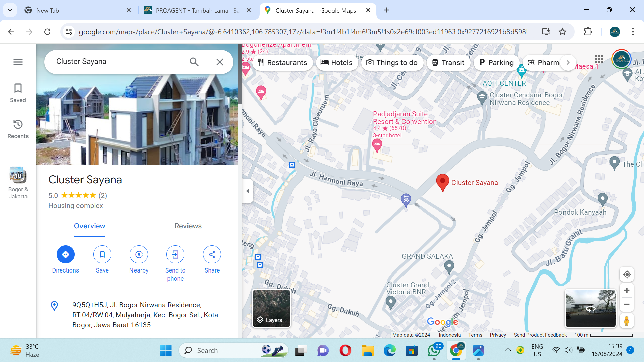Open the Street View photo thumbnail
The image size is (644, 362).
(590, 308)
